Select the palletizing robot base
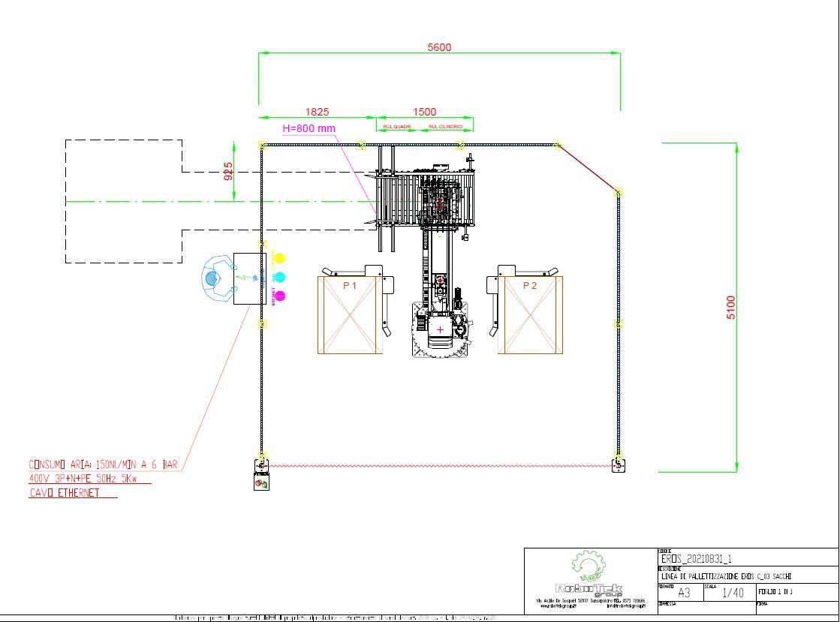The height and width of the screenshot is (622, 840). tap(440, 329)
